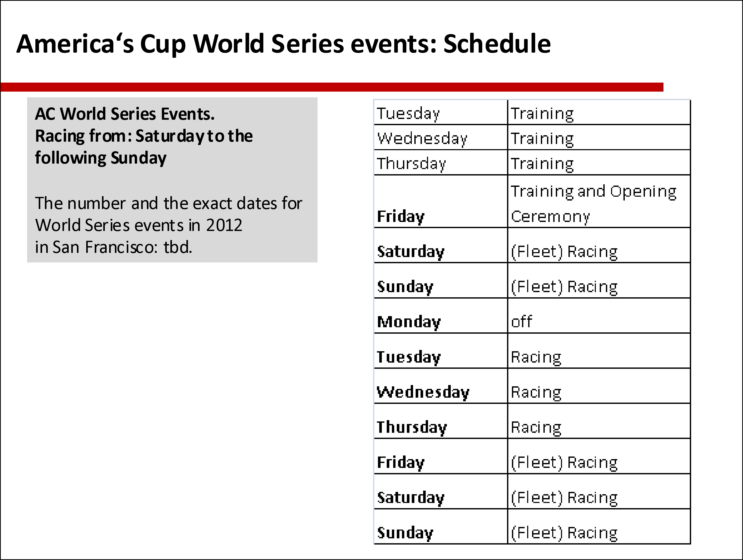The image size is (743, 560).
Task: Select 'Racing from: Saturday to the' text line
Action: (x=144, y=136)
